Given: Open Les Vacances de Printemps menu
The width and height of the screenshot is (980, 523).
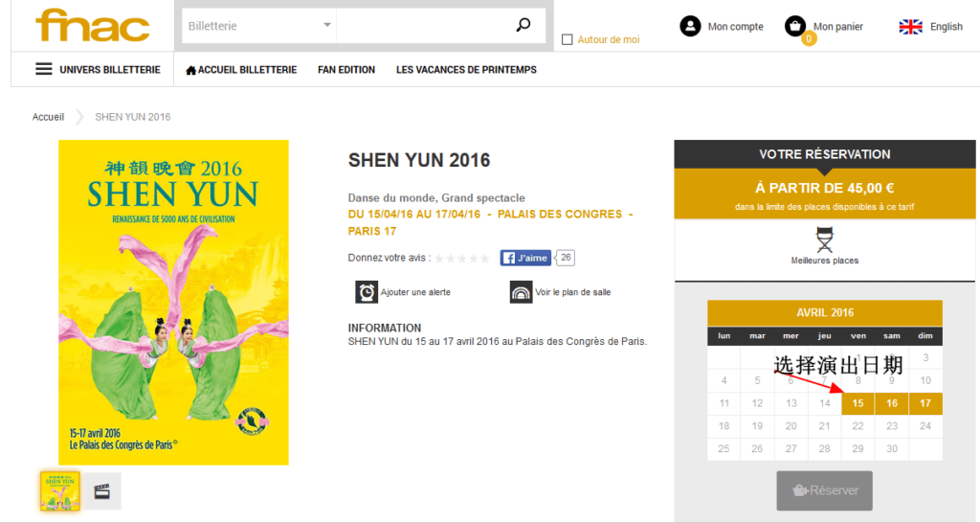Looking at the screenshot, I should click(x=466, y=70).
